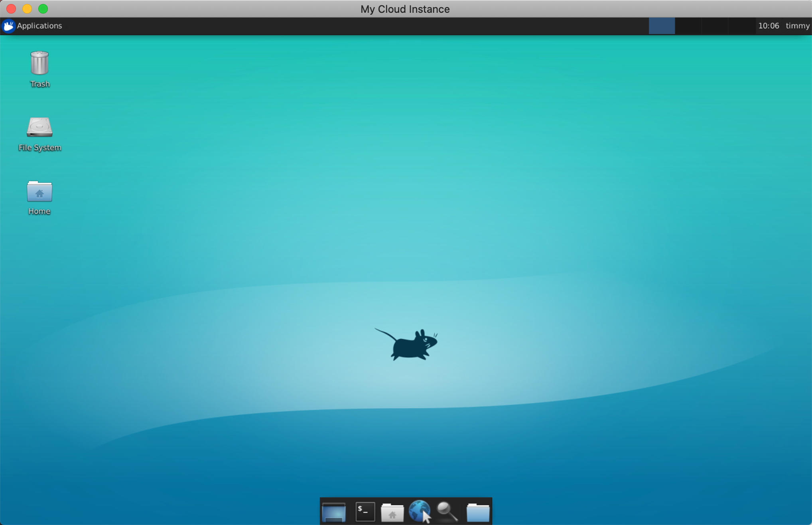Launch the terminal emulator from dock
Viewport: 812px width, 525px height.
click(365, 512)
